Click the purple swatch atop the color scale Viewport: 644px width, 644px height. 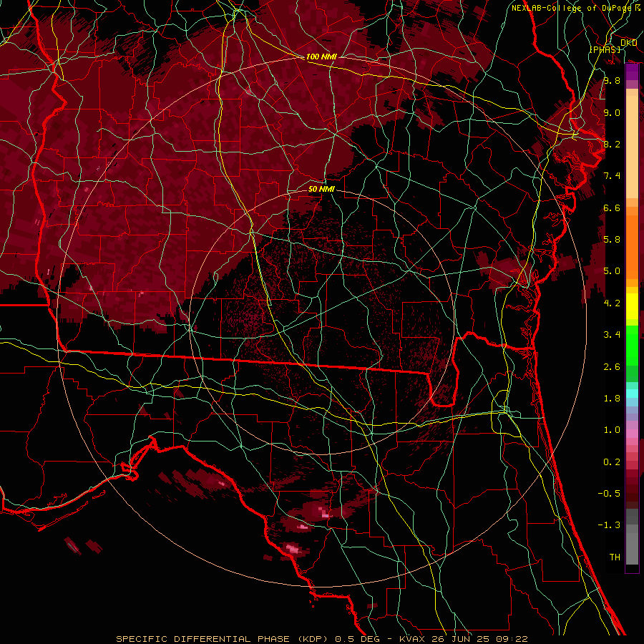point(632,72)
